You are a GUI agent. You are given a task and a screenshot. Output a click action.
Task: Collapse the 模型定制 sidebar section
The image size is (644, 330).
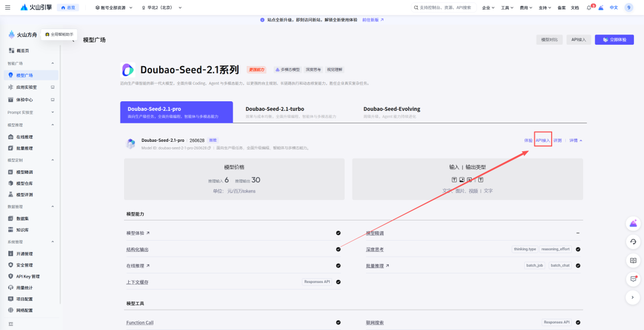52,160
